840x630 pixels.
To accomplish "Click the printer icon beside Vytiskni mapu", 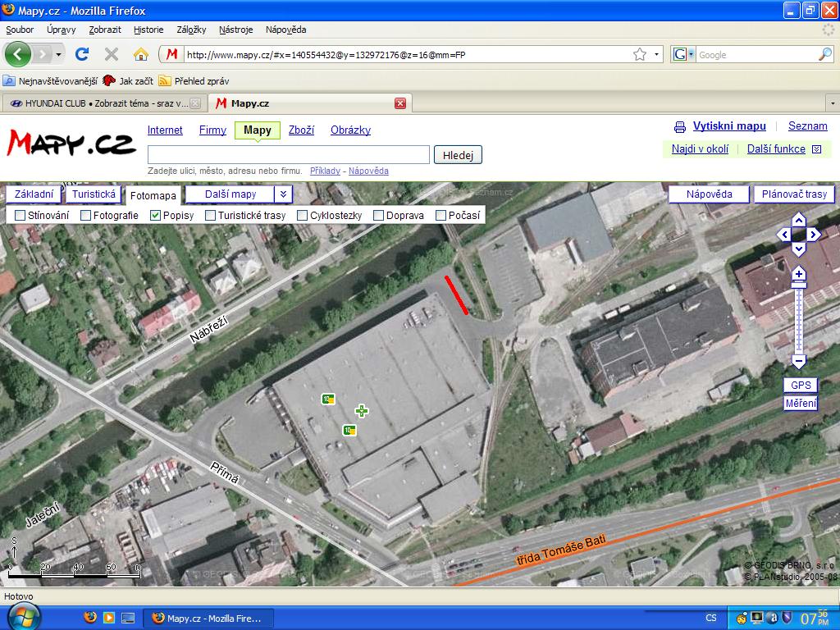I will tap(679, 127).
